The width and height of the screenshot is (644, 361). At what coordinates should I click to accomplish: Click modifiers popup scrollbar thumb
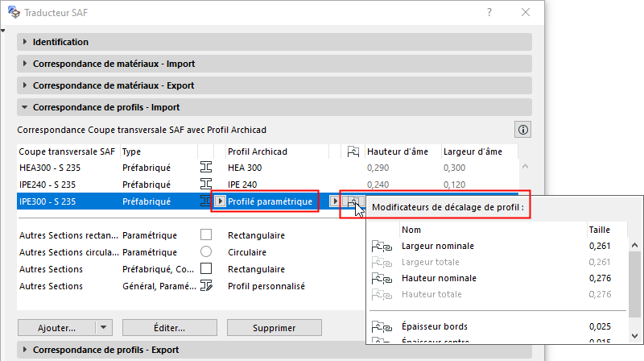[634, 284]
